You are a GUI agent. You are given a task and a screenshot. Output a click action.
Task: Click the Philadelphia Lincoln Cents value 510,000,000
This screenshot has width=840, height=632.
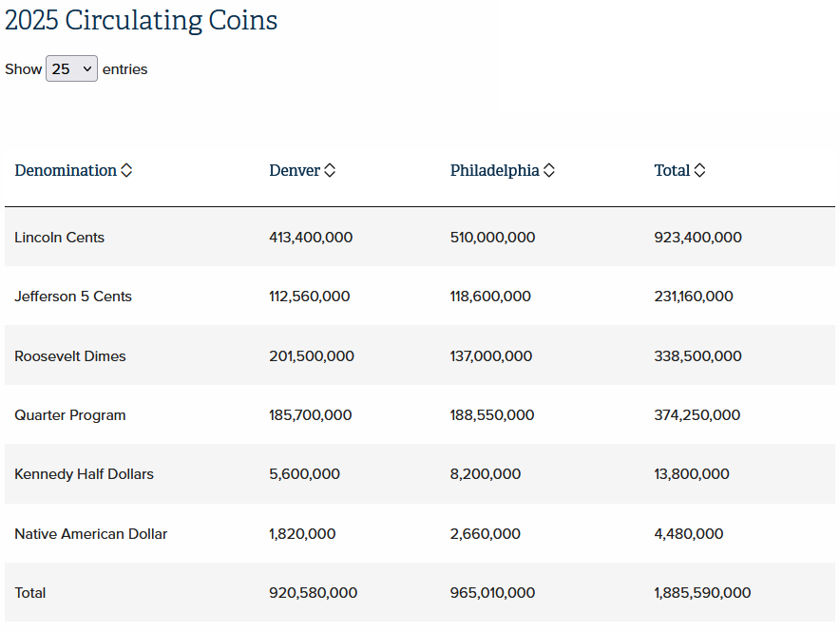(x=492, y=238)
